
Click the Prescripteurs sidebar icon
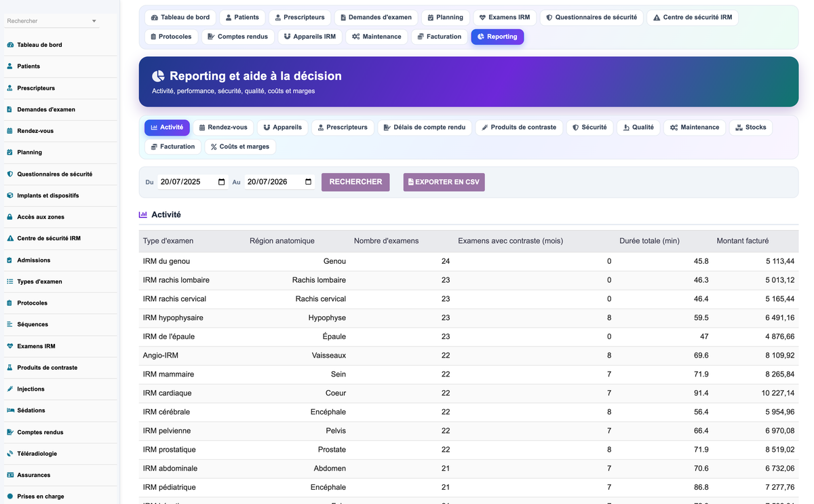(x=10, y=88)
